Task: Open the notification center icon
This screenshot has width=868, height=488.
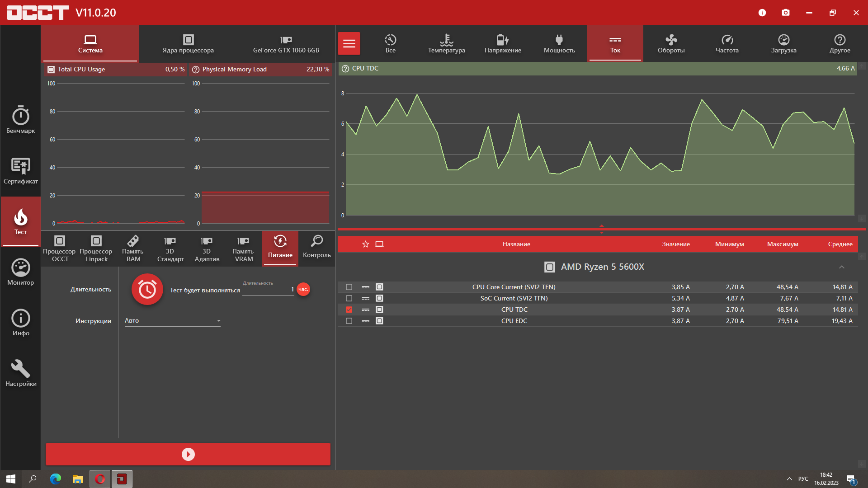Action: pos(851,479)
